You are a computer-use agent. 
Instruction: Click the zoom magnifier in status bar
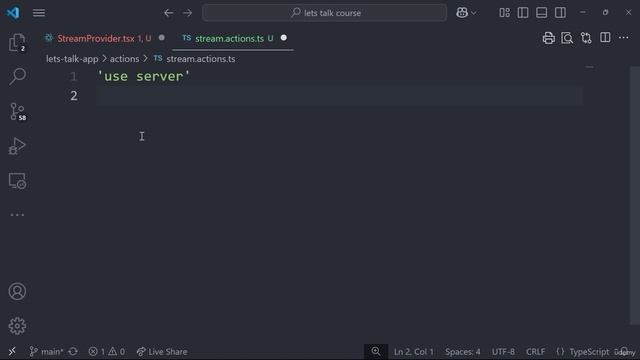tap(376, 351)
